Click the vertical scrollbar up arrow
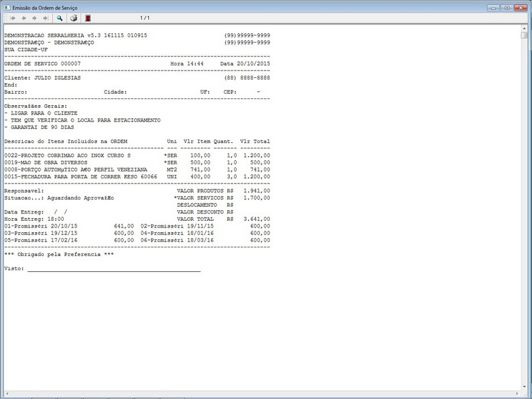 [x=525, y=28]
